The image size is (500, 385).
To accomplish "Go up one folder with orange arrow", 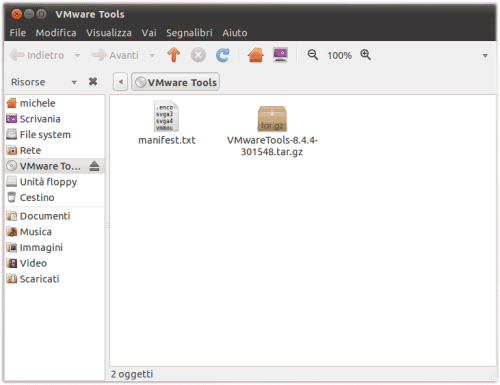I will tap(174, 55).
